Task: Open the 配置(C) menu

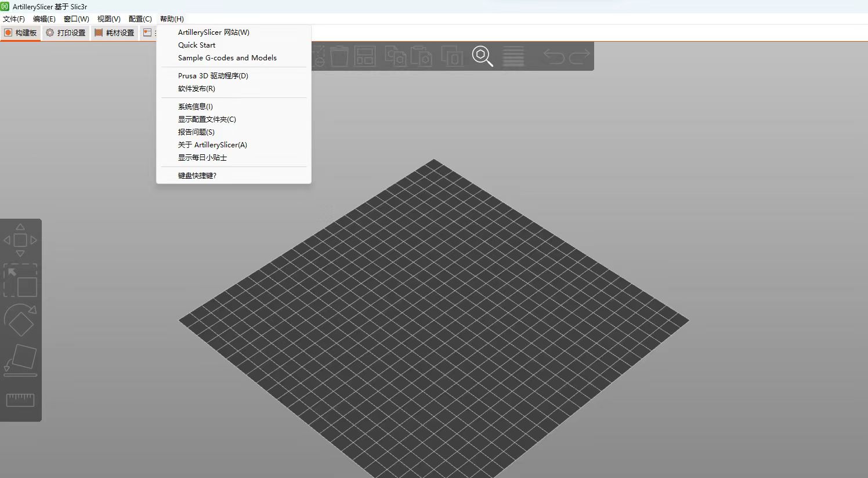Action: [140, 19]
